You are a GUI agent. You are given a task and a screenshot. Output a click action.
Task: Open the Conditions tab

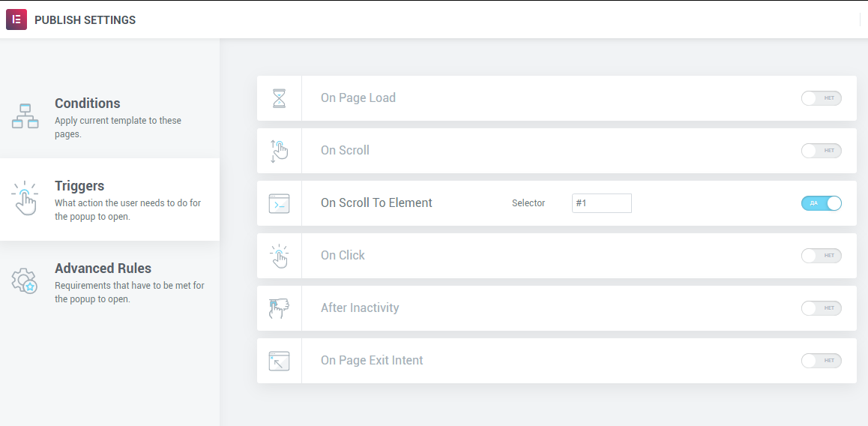[x=109, y=117]
